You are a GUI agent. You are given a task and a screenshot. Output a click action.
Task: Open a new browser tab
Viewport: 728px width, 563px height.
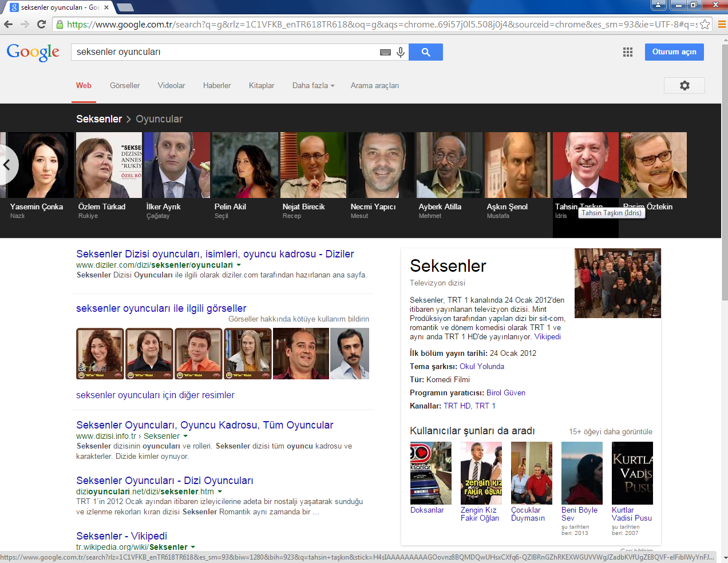(x=125, y=7)
